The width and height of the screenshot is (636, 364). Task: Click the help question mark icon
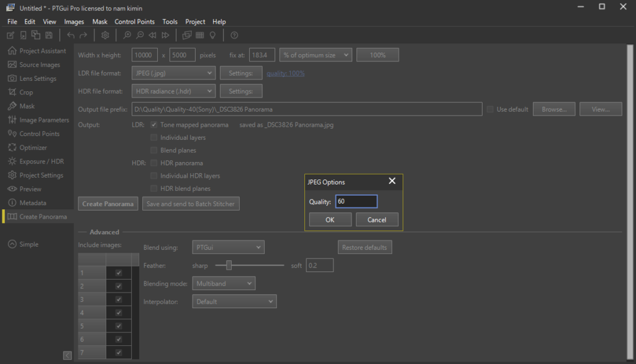tap(234, 35)
